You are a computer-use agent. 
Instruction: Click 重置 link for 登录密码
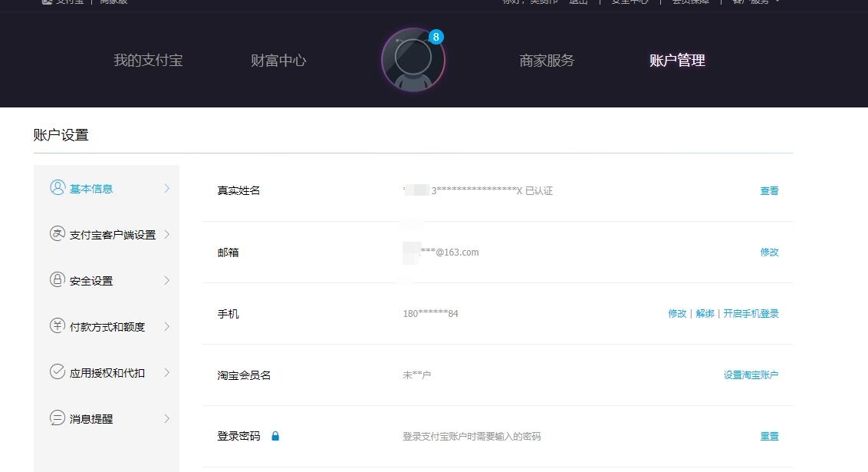[x=769, y=437]
